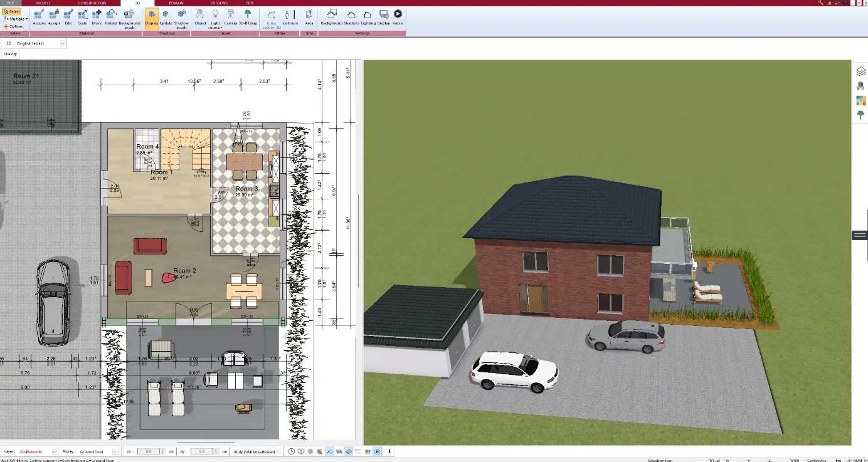The height and width of the screenshot is (462, 868).
Task: Switch to the Construction ribbon tab
Action: (92, 3)
